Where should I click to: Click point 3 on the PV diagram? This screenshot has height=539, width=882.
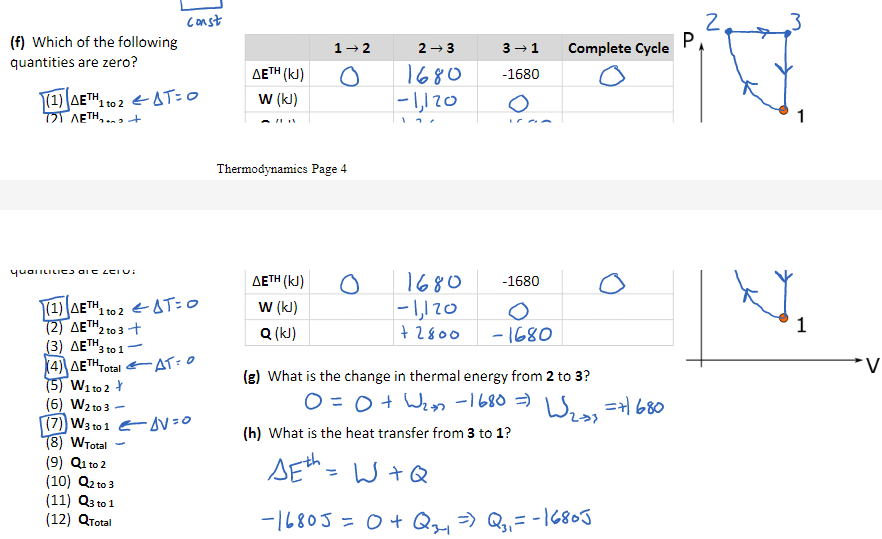pos(788,33)
